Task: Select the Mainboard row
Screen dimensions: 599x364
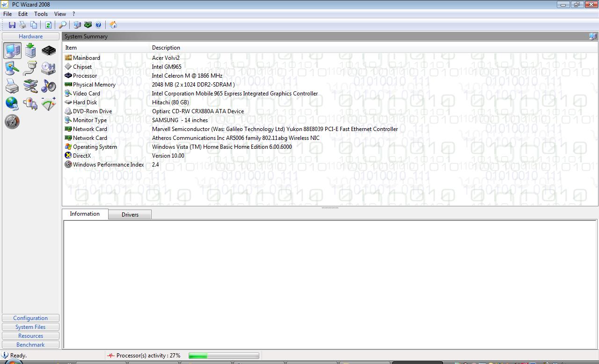Action: click(330, 58)
